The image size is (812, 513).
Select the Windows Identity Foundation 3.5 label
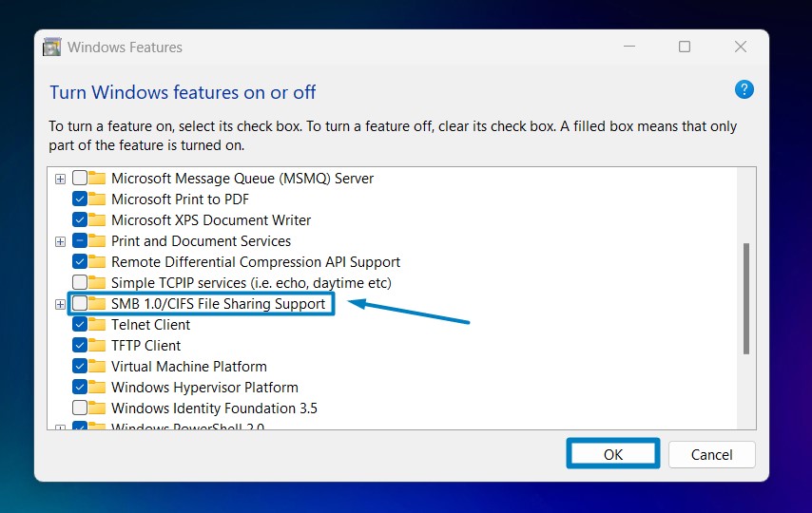(x=214, y=408)
